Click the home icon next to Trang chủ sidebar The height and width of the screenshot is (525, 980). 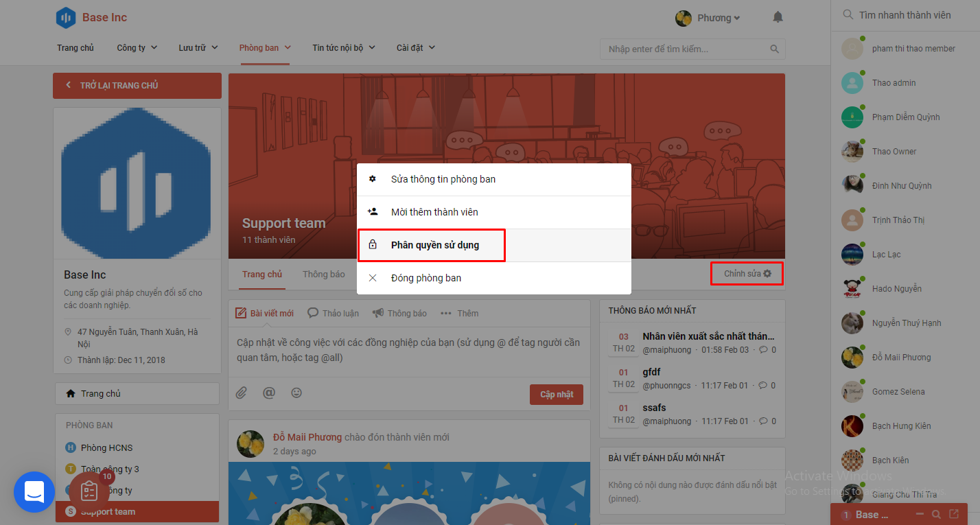tap(70, 394)
